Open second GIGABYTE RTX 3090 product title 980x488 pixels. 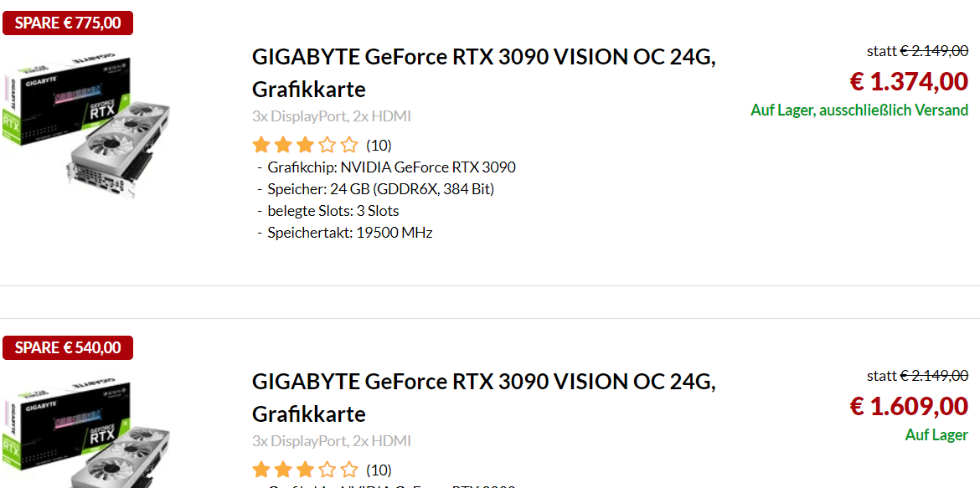coord(483,383)
